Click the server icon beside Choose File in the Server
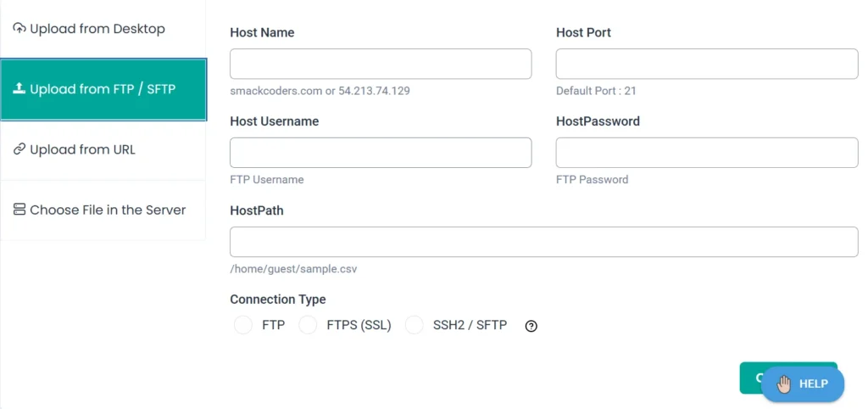 tap(19, 210)
